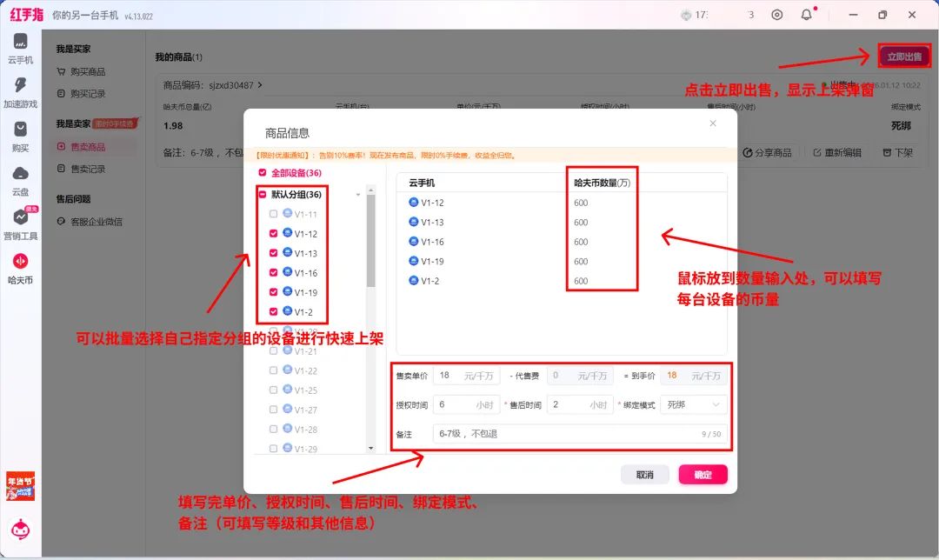Uncheck the V1-12 device checkbox
939x560 pixels.
tap(273, 234)
